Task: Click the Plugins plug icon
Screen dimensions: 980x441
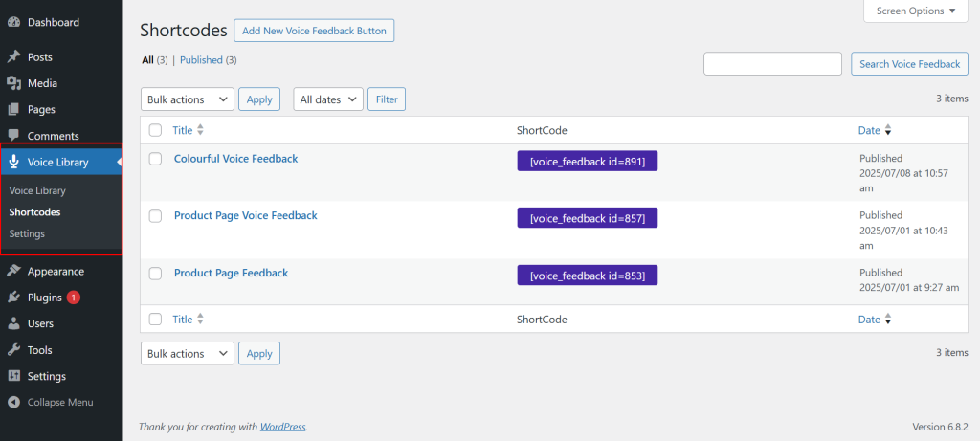Action: click(x=13, y=298)
